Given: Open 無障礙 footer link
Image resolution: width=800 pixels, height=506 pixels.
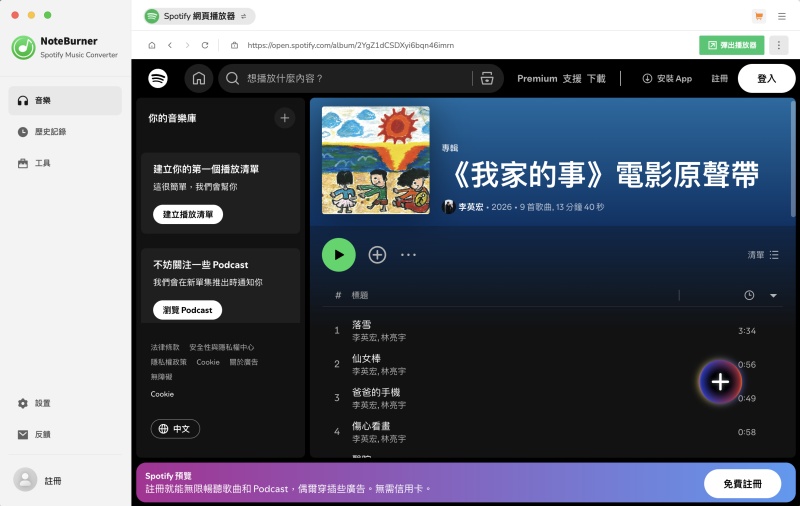Looking at the screenshot, I should point(161,377).
